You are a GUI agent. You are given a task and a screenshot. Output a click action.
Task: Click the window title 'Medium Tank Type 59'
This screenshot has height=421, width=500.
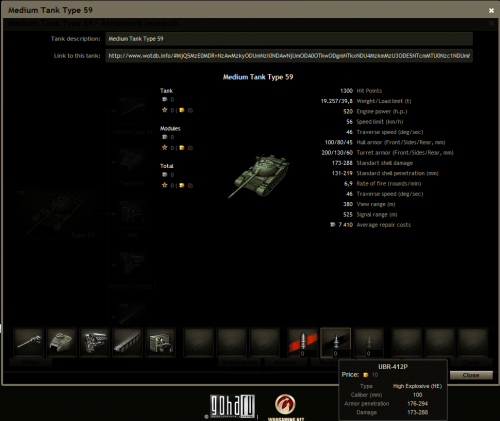(50, 10)
